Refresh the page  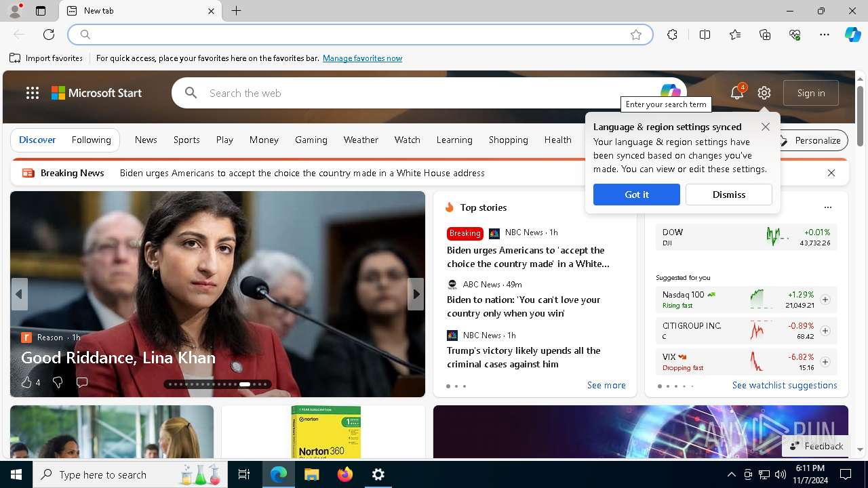pyautogui.click(x=49, y=35)
